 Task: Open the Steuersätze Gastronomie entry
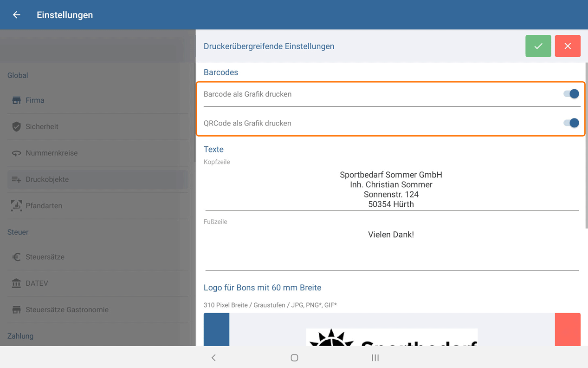[97, 309]
